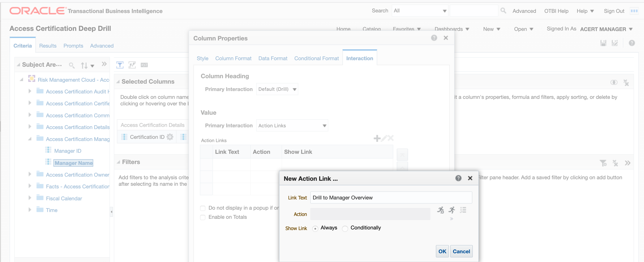Image resolution: width=644 pixels, height=262 pixels.
Task: Click the delete action link X icon
Action: (391, 138)
